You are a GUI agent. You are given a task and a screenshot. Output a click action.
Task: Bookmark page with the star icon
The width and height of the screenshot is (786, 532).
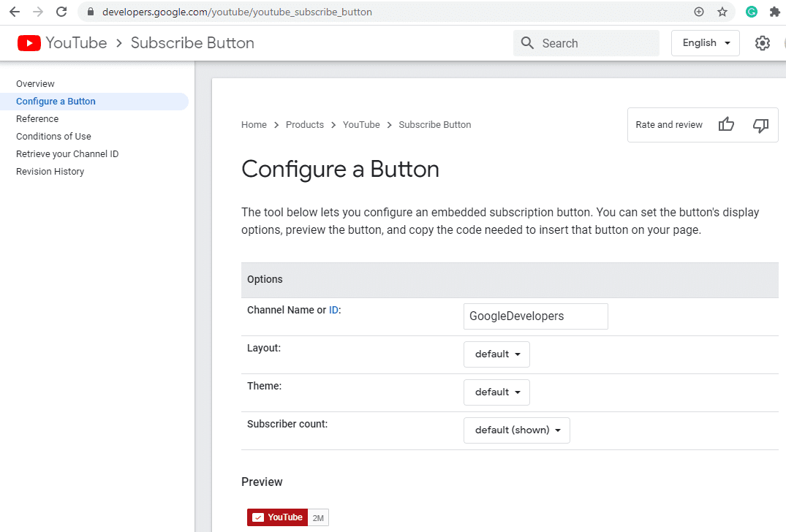click(x=722, y=12)
